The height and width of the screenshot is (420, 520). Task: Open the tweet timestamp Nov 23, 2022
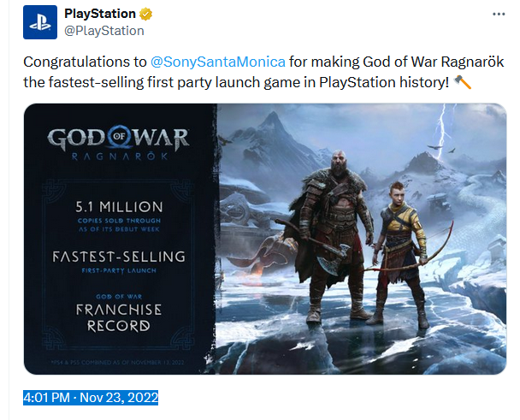(x=92, y=398)
